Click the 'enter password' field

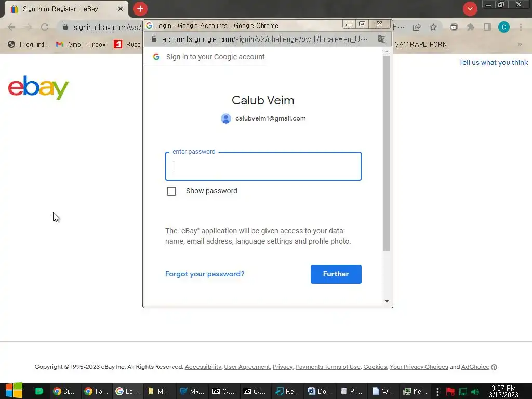point(263,166)
